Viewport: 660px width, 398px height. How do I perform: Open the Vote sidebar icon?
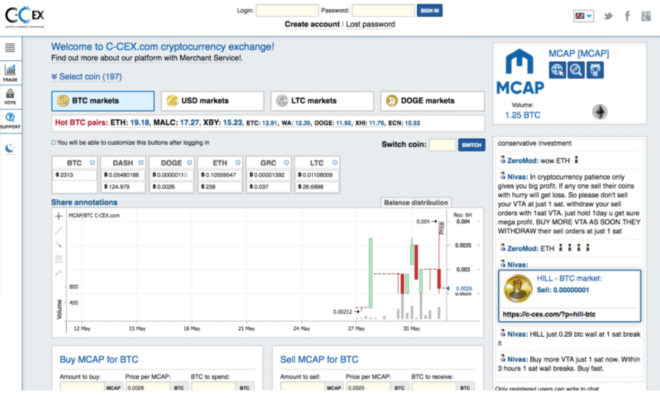coord(10,96)
